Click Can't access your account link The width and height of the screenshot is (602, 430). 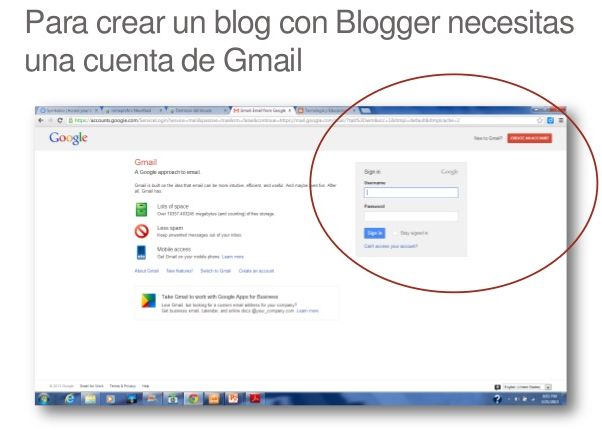(391, 246)
